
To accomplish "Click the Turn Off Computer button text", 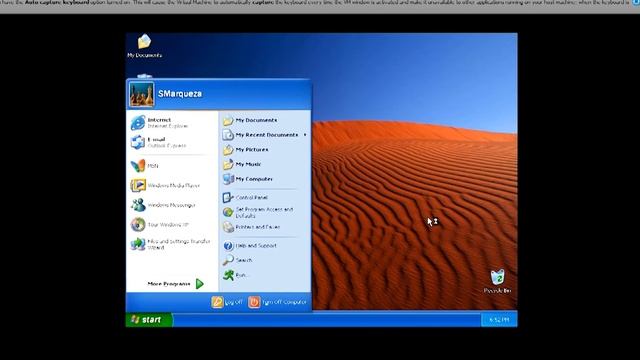I will [x=284, y=302].
